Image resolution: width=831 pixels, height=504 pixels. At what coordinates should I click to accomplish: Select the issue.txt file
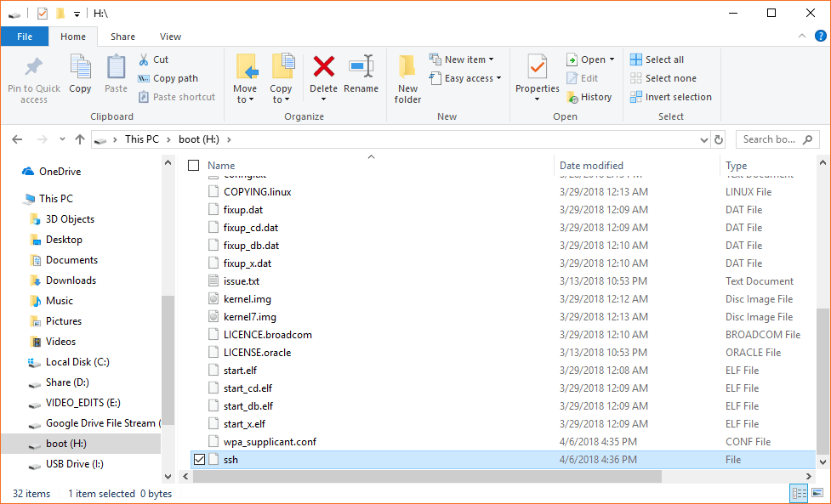[242, 281]
